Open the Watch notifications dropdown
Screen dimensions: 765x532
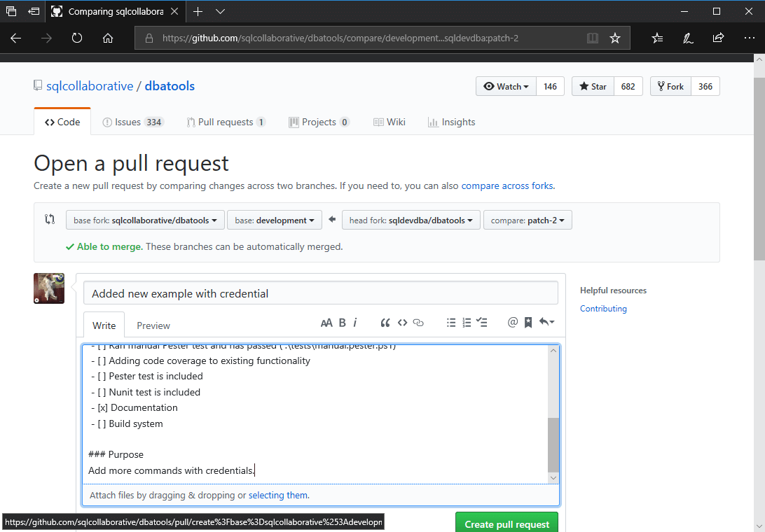[506, 87]
